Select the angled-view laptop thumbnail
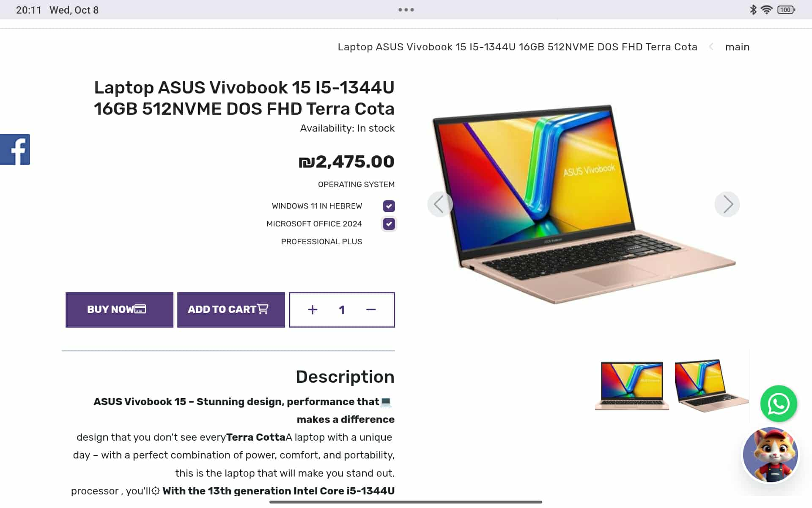This screenshot has width=812, height=508. 711,385
